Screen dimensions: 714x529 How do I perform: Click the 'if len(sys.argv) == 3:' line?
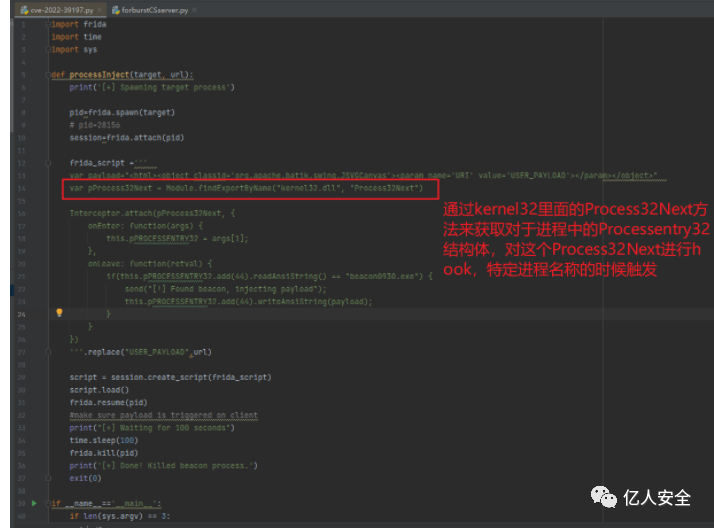coord(120,516)
